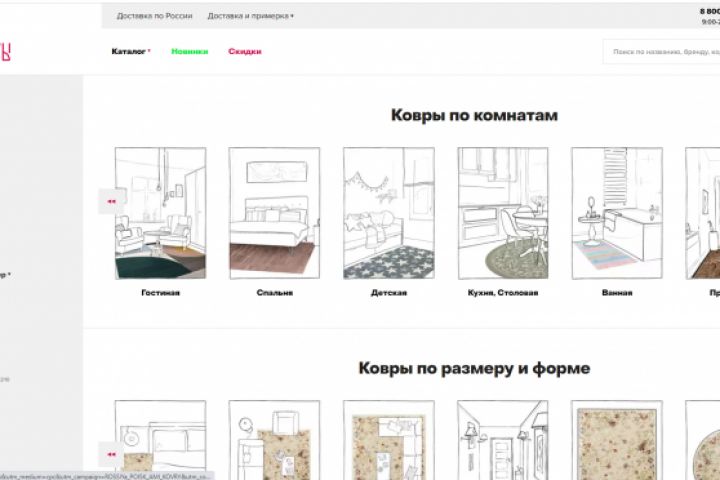The width and height of the screenshot is (720, 480).
Task: Click the pink site logo
Action: [5, 52]
